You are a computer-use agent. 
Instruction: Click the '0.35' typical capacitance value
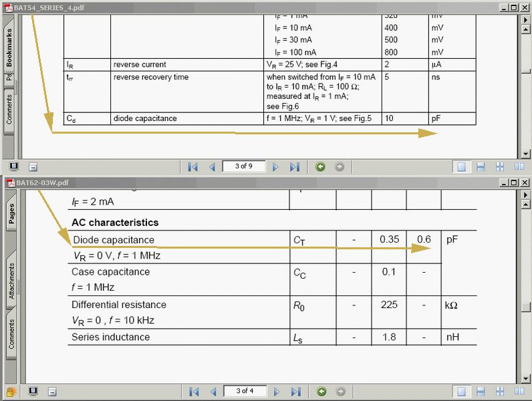[x=389, y=239]
